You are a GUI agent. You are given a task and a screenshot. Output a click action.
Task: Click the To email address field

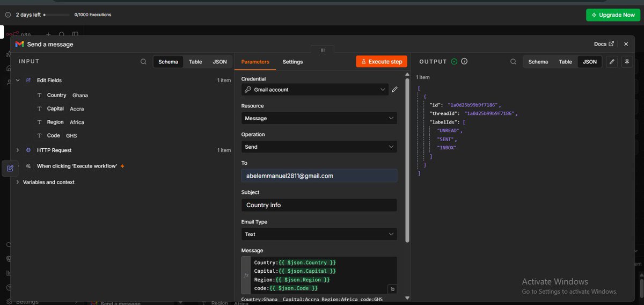point(319,176)
